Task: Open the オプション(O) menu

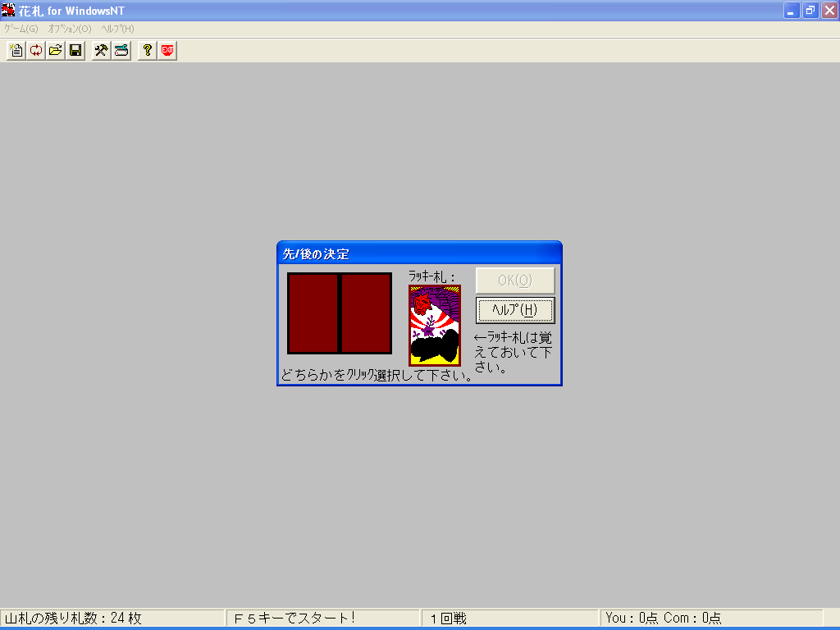Action: 70,29
